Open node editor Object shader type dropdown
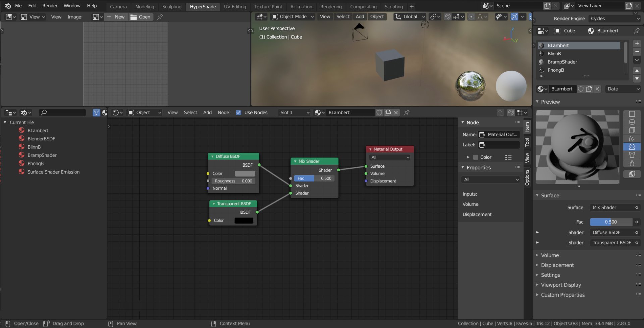This screenshot has height=328, width=644. [145, 113]
